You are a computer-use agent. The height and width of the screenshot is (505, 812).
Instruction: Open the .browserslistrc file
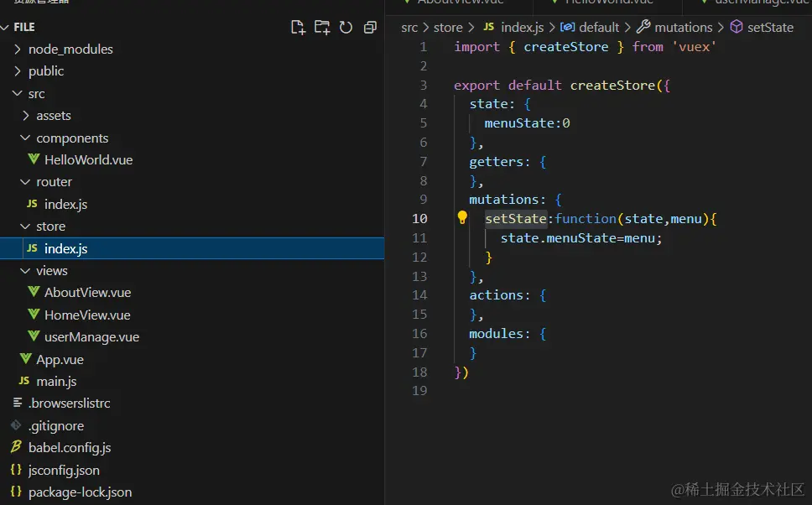coord(69,403)
